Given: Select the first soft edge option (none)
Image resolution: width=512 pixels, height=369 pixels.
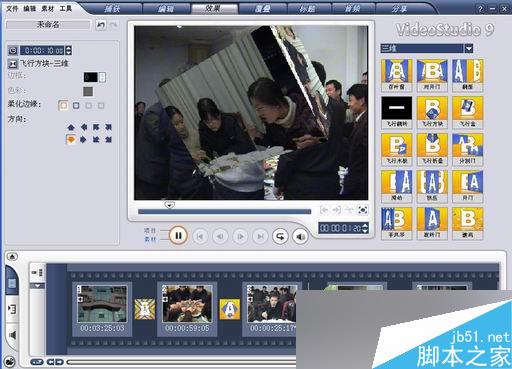Looking at the screenshot, I should pyautogui.click(x=63, y=106).
